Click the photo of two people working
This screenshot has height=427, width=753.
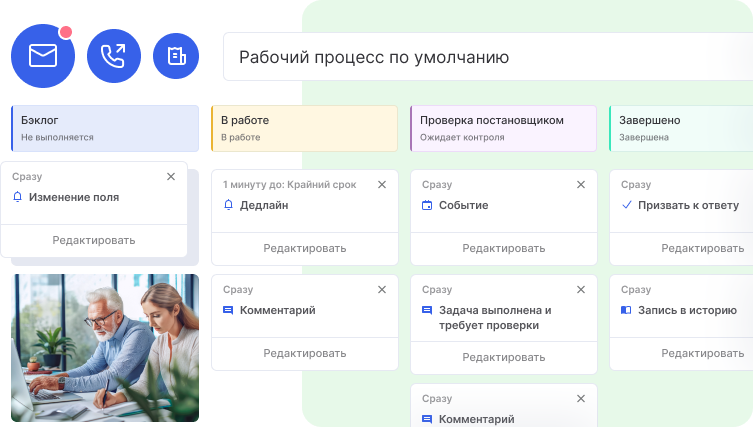click(105, 348)
